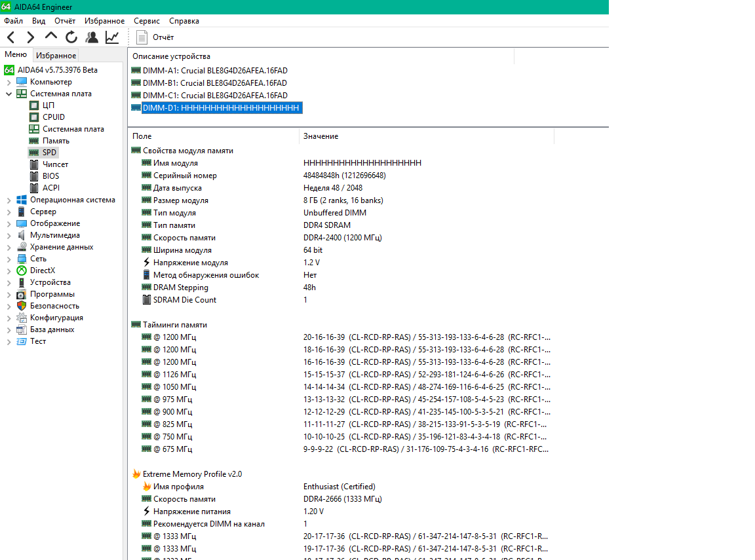Open the Отчёт menu in menu bar
Viewport: 755px width, 560px height.
65,21
